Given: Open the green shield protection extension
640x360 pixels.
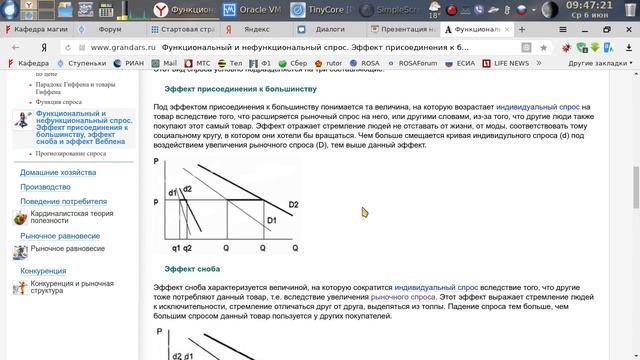Looking at the screenshot, I should click(x=582, y=47).
